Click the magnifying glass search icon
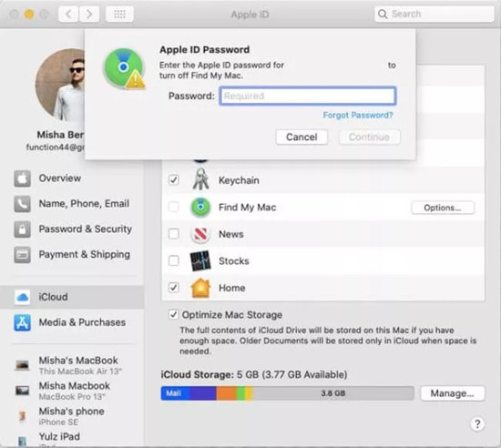 pos(383,14)
